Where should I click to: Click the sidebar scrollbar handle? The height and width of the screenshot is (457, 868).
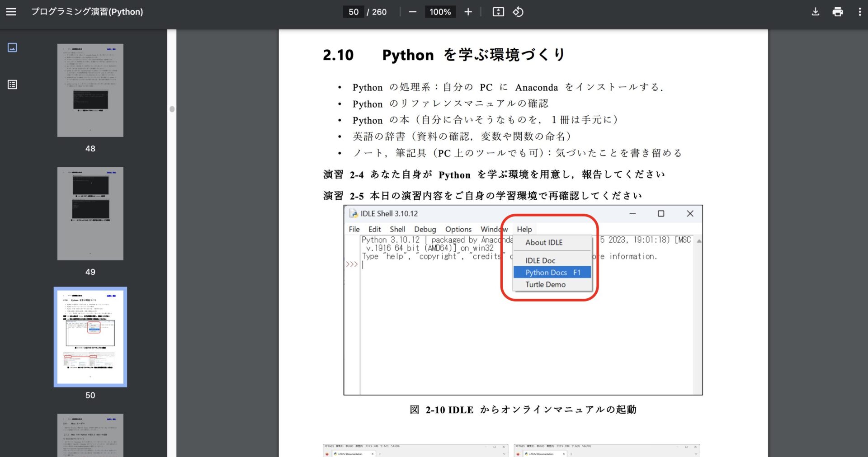click(x=172, y=109)
